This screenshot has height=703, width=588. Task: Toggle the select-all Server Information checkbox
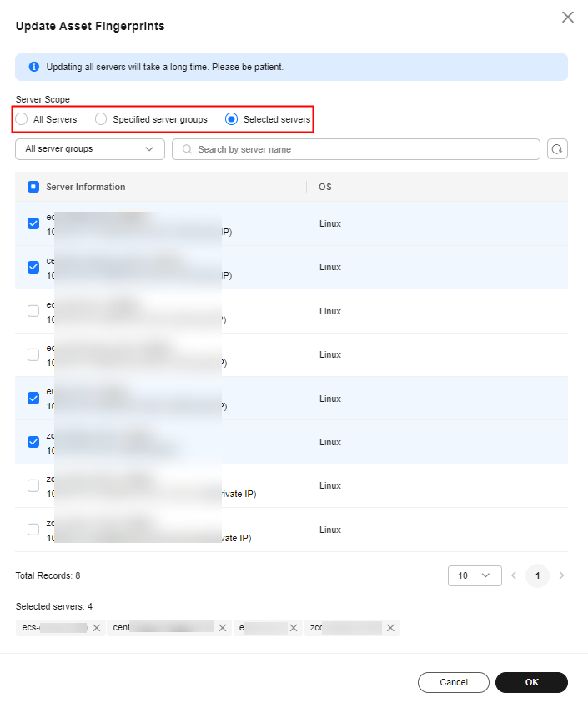coord(33,187)
